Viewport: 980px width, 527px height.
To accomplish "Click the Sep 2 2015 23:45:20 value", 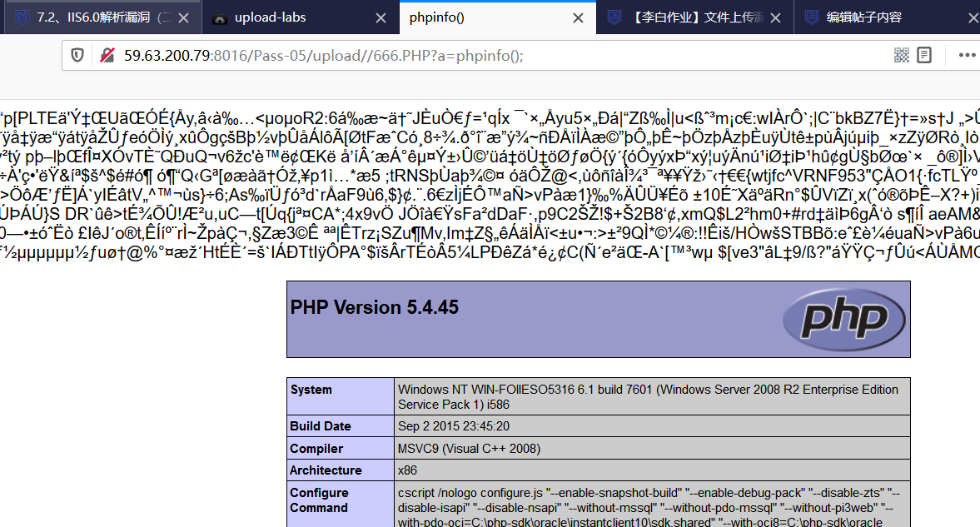I will [x=454, y=425].
